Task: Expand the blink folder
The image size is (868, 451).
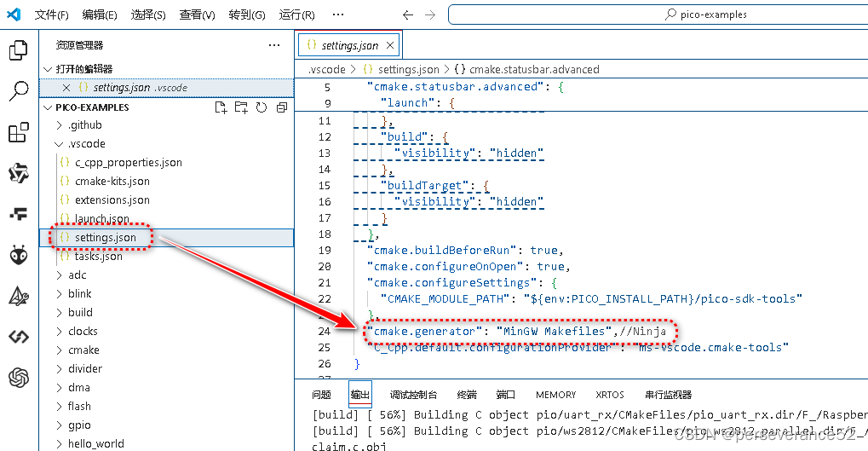Action: 60,293
